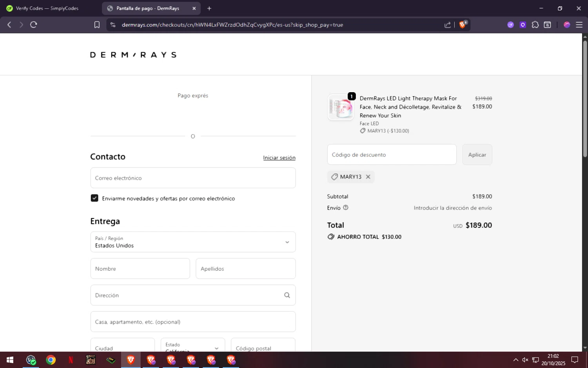Click the Subtotal label
The height and width of the screenshot is (368, 588).
(x=338, y=197)
